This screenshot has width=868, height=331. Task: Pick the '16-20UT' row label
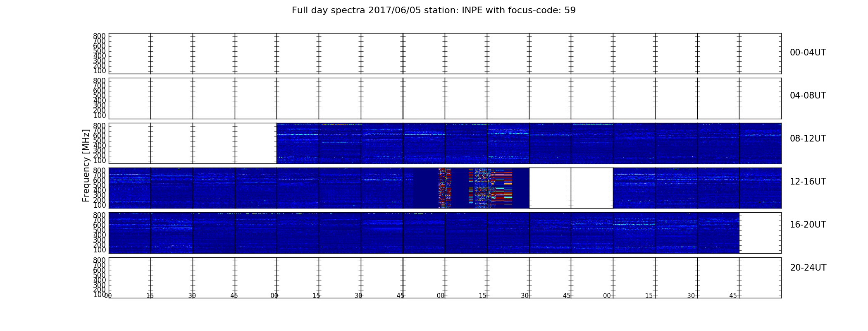[x=808, y=225]
